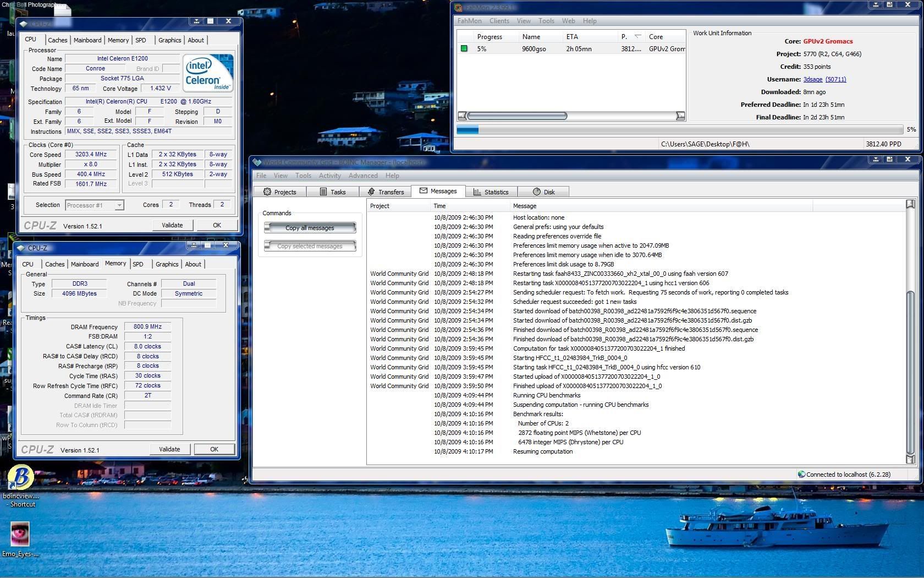Click Validate in top CPU-Z window

[x=172, y=225]
